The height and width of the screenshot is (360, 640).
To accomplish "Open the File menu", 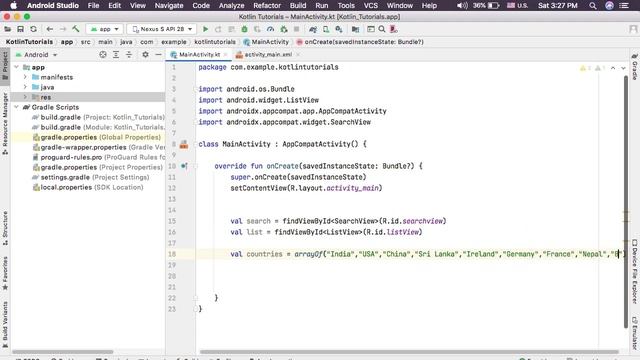I will click(x=93, y=6).
